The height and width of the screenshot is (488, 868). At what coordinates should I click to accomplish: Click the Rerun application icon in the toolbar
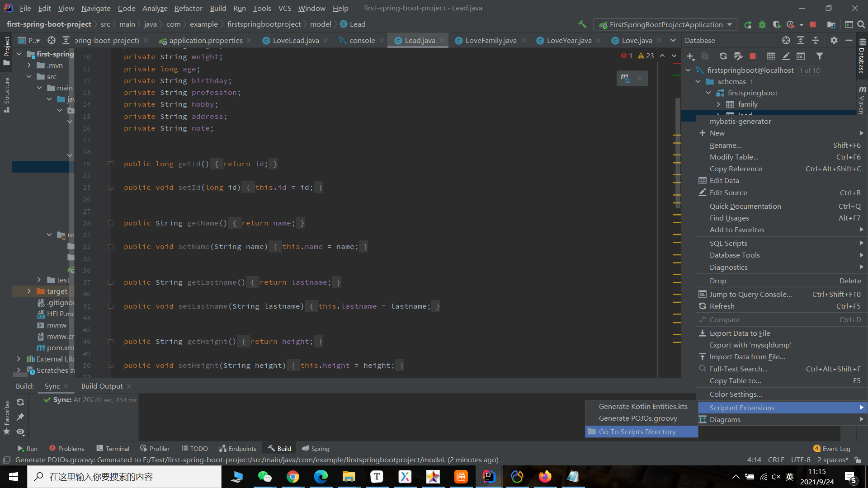(748, 24)
